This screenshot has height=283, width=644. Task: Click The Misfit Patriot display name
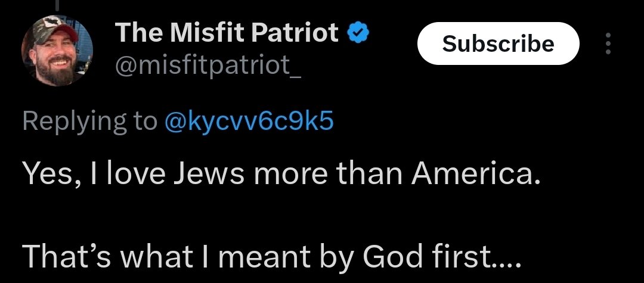(x=227, y=33)
